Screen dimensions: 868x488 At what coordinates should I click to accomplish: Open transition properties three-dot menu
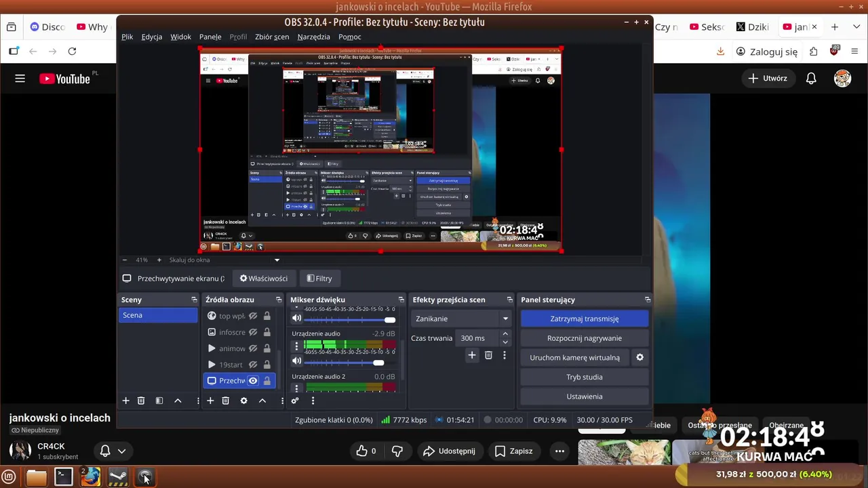pos(504,355)
